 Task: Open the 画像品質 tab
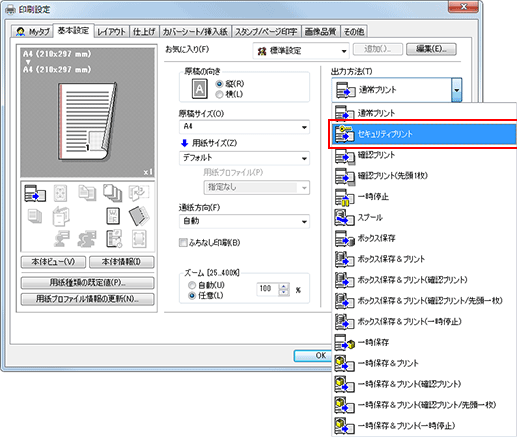tap(321, 32)
